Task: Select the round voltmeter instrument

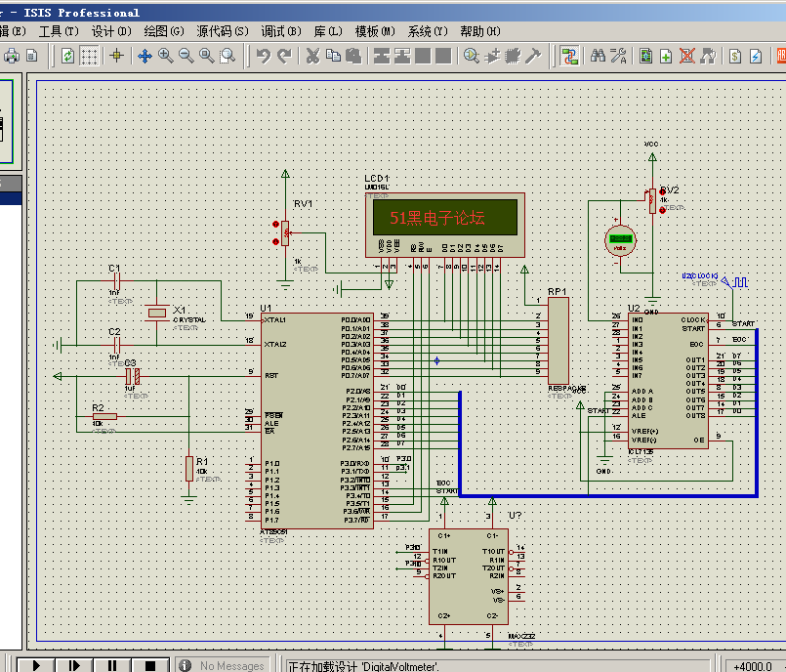Action: tap(621, 240)
